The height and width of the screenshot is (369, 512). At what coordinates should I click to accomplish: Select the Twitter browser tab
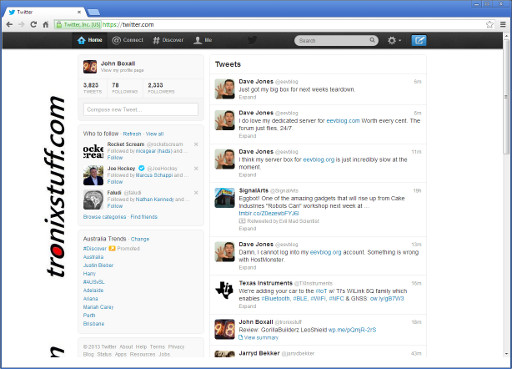[x=44, y=12]
